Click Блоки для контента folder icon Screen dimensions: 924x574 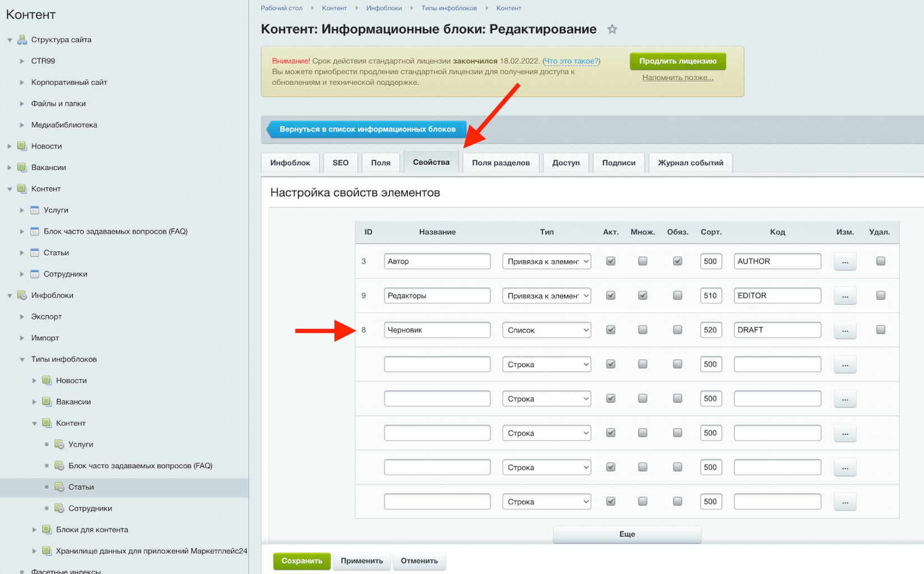pyautogui.click(x=47, y=530)
